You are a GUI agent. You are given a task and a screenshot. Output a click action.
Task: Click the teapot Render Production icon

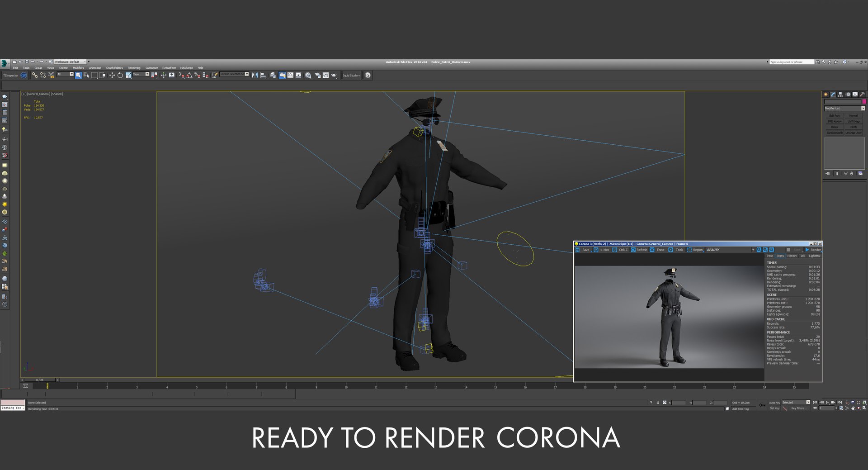[x=334, y=75]
